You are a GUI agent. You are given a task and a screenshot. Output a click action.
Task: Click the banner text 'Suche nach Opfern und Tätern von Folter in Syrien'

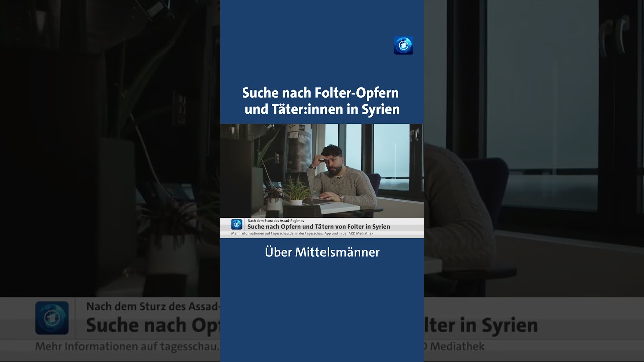tap(318, 227)
